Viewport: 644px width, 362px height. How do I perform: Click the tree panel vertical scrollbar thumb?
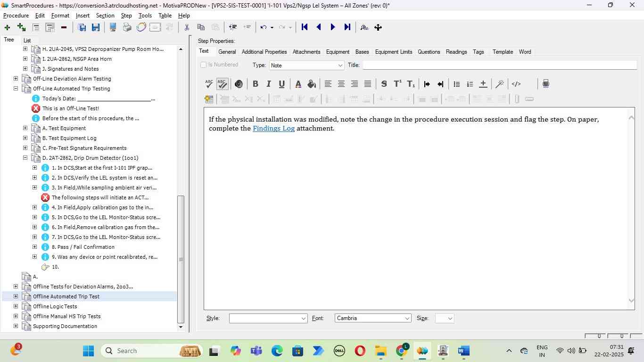(181, 259)
